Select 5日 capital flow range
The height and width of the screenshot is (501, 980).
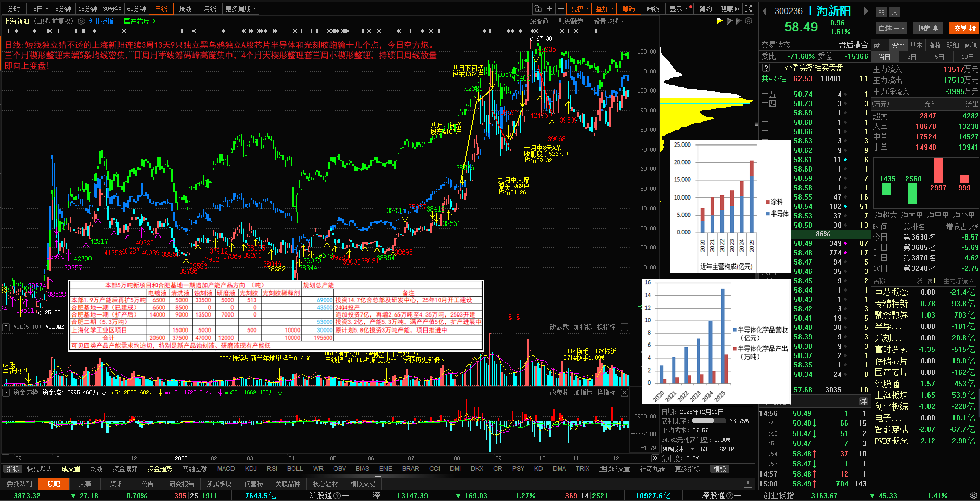pyautogui.click(x=939, y=57)
